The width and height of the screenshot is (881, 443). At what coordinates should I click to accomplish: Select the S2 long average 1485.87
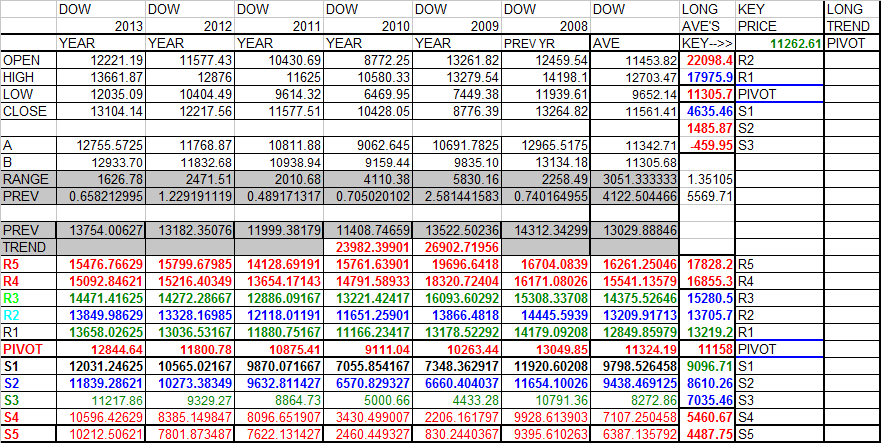pyautogui.click(x=708, y=128)
